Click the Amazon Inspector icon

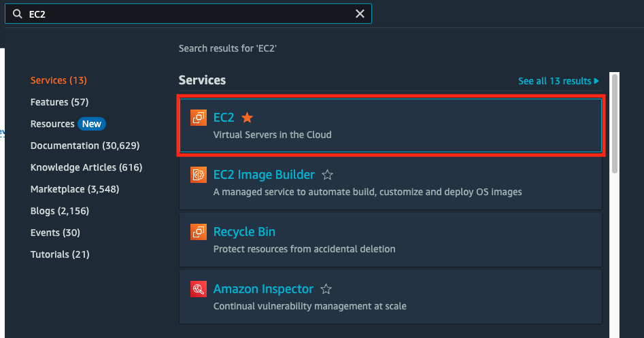pyautogui.click(x=199, y=289)
